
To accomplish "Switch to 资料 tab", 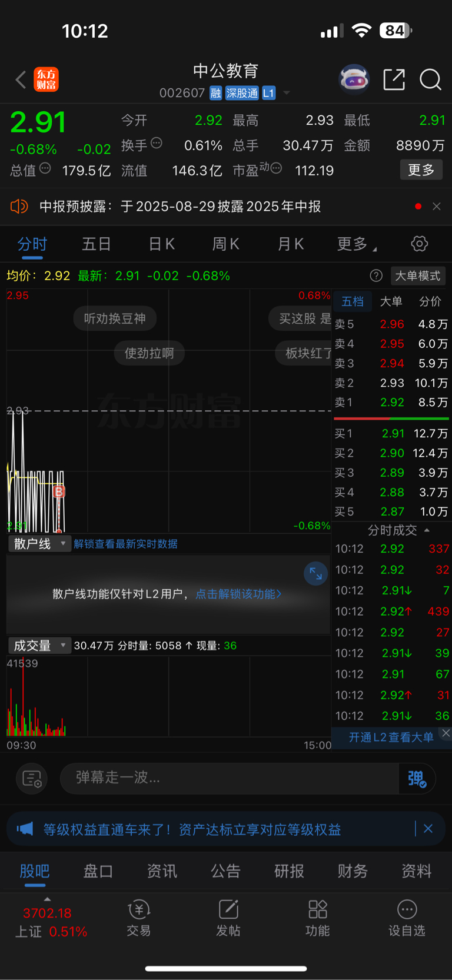I will coord(416,871).
